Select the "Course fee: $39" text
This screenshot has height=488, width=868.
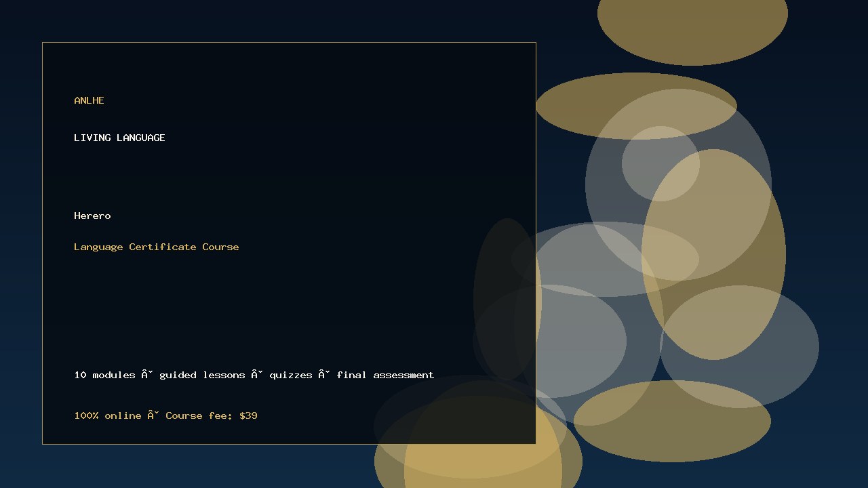212,415
